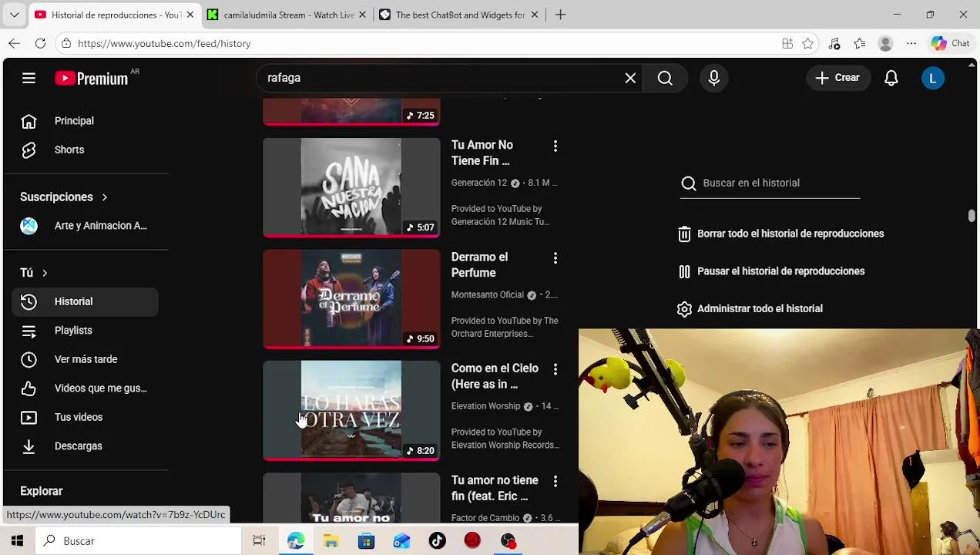Expand the Suscripciones section

click(64, 197)
